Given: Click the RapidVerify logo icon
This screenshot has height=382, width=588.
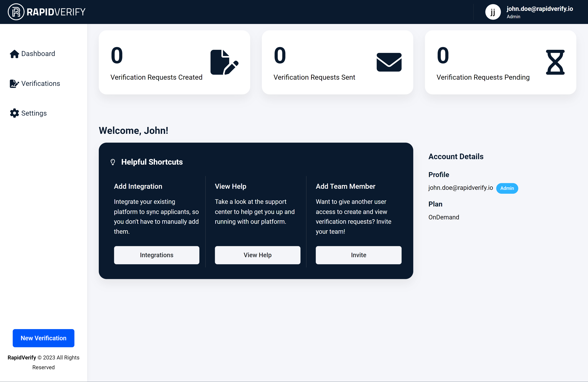Looking at the screenshot, I should pyautogui.click(x=16, y=12).
